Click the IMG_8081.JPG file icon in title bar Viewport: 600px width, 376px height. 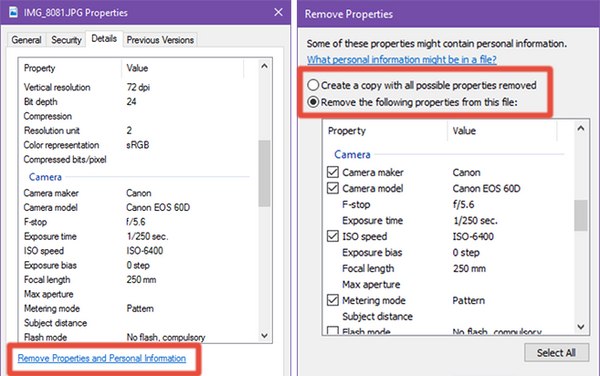13,12
